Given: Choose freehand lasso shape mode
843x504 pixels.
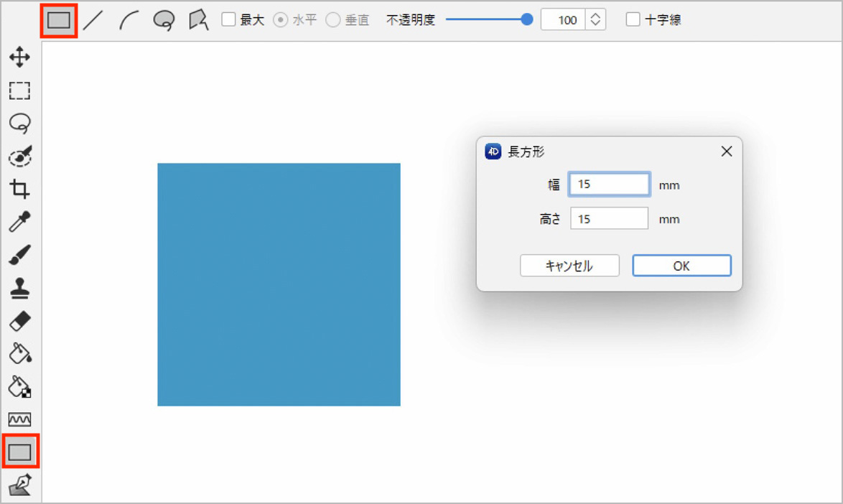Looking at the screenshot, I should [x=164, y=20].
